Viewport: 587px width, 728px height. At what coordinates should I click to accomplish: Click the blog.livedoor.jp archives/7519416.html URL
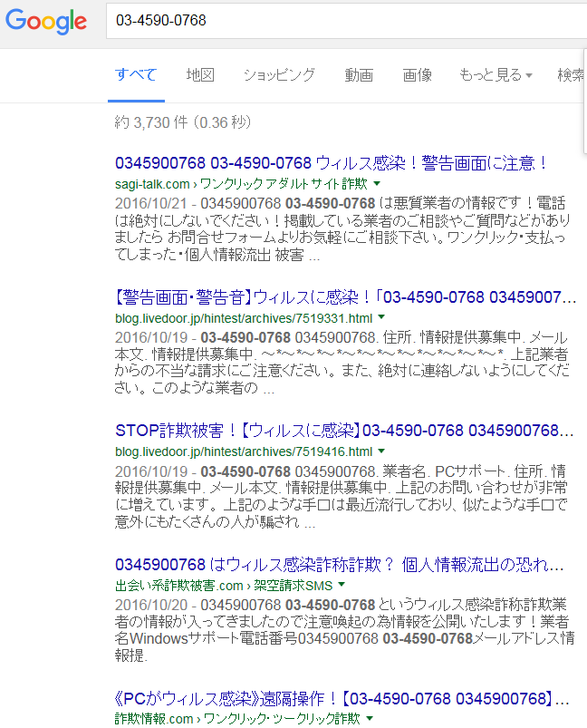pos(244,451)
